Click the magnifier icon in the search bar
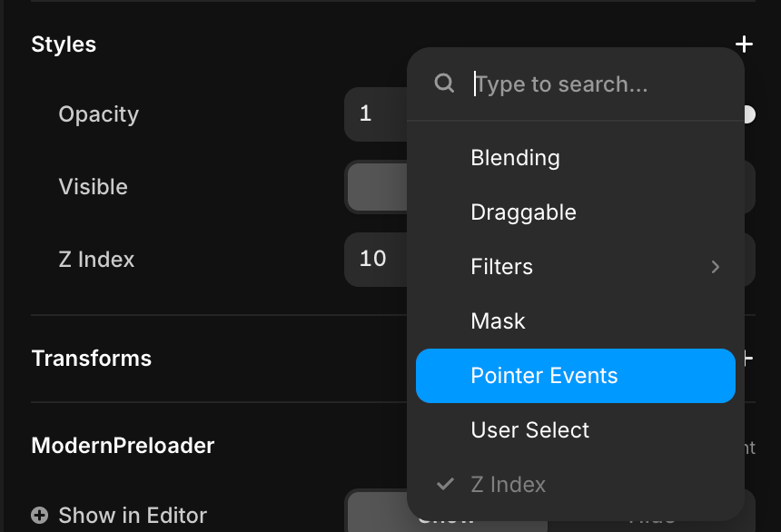Viewport: 781px width, 532px height. 444,84
